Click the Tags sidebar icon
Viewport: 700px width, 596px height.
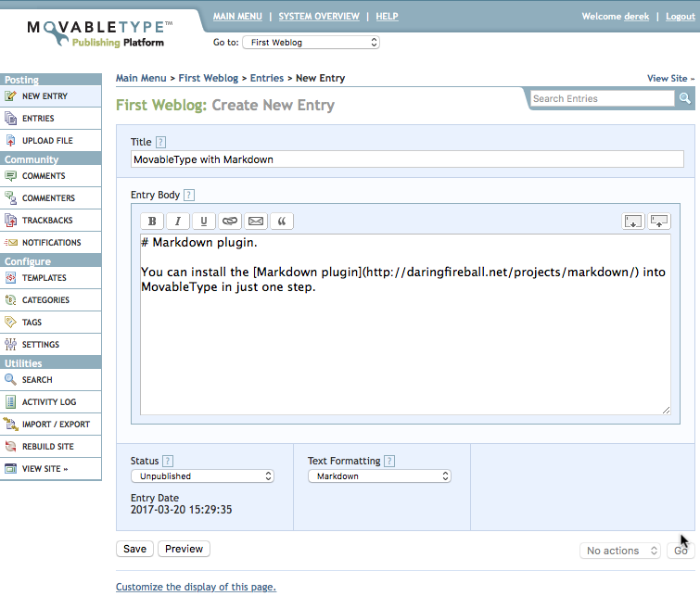pyautogui.click(x=11, y=322)
